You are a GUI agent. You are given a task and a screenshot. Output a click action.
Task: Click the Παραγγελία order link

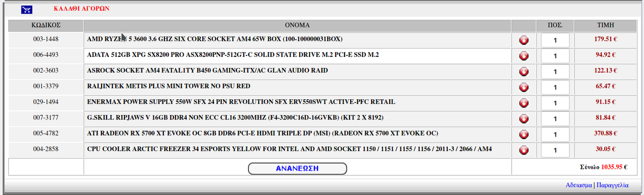click(x=612, y=185)
